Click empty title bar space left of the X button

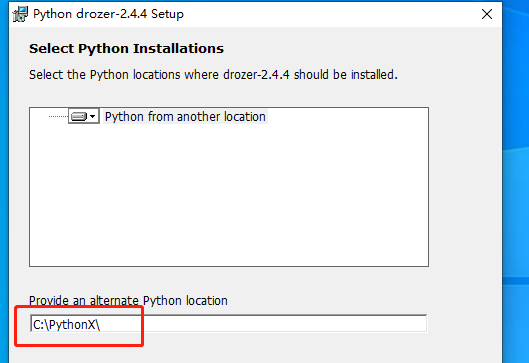point(331,14)
